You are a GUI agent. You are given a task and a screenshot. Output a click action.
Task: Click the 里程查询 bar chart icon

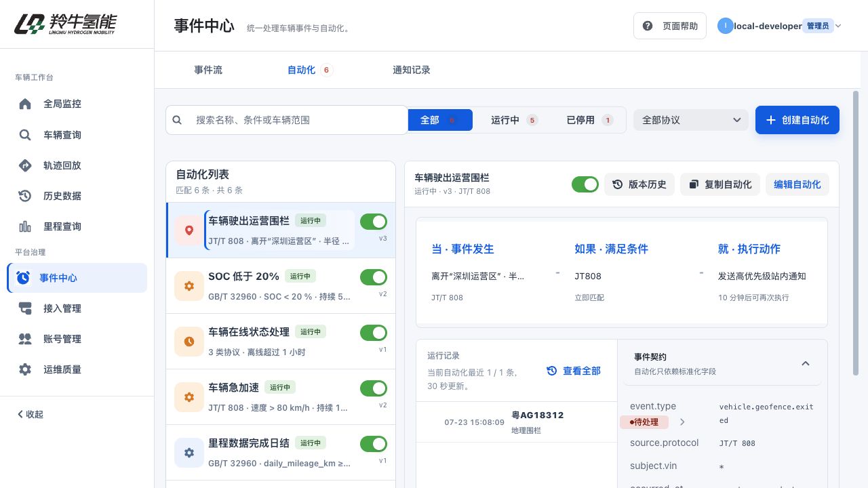click(x=25, y=226)
